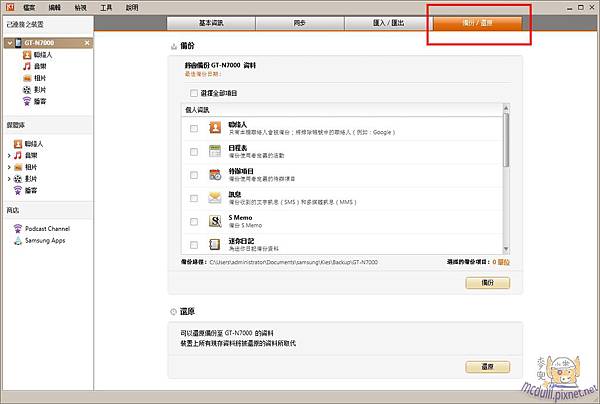Click the mini diary notebook icon

coord(215,244)
